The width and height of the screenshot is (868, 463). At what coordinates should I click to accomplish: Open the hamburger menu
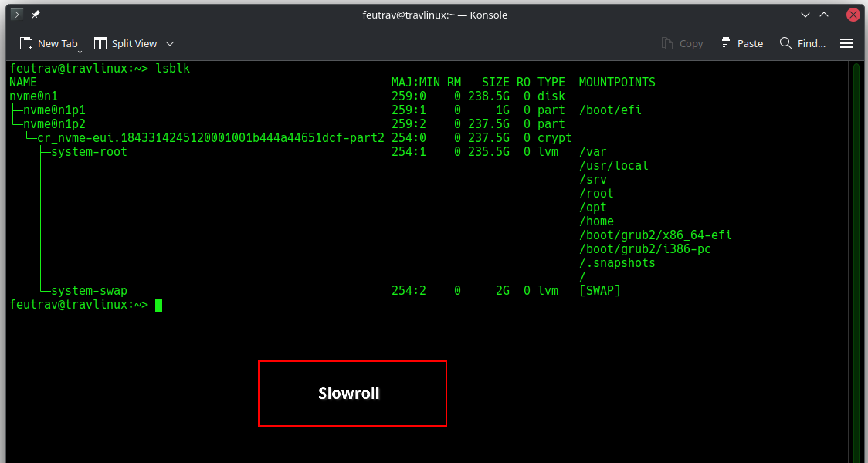(846, 44)
